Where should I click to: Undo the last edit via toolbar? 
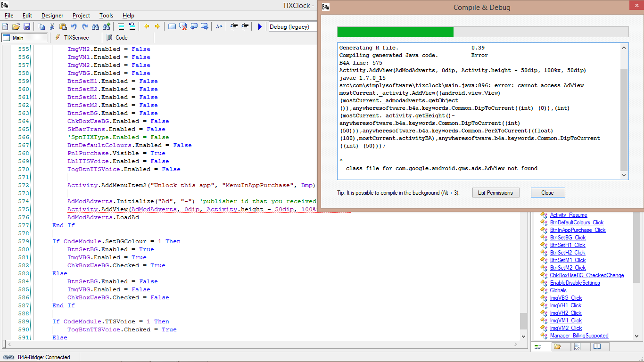pyautogui.click(x=74, y=27)
